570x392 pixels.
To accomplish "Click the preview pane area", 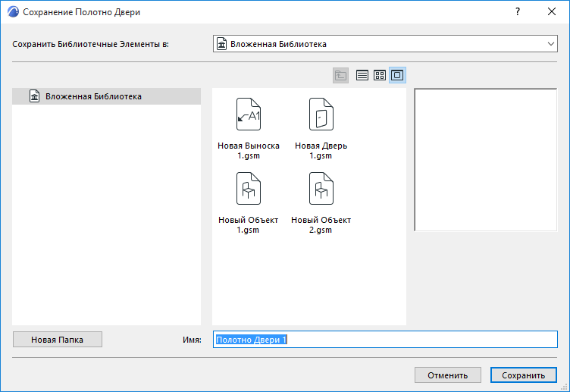I will pyautogui.click(x=486, y=160).
